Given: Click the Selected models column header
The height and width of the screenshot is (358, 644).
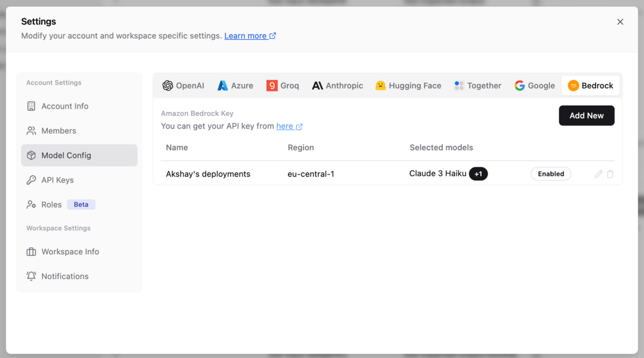Looking at the screenshot, I should (x=441, y=147).
